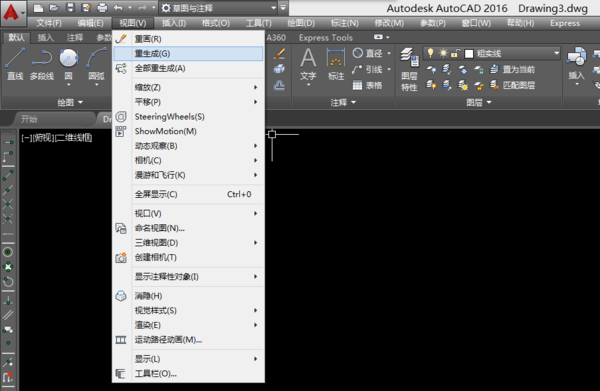Expand the 平移(P) submenu

188,102
